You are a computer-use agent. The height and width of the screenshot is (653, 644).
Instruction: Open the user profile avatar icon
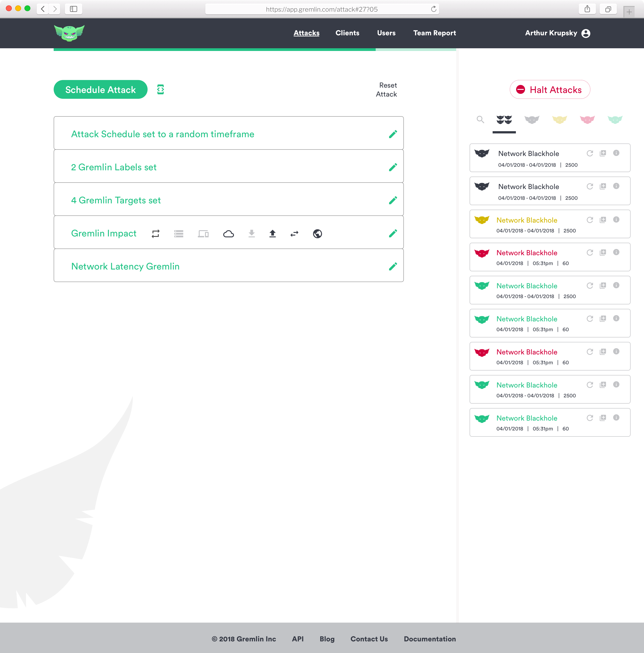[586, 33]
